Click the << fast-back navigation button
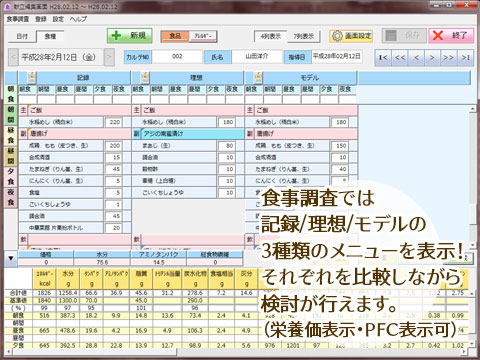Image resolution: width=480 pixels, height=360 pixels. point(400,58)
